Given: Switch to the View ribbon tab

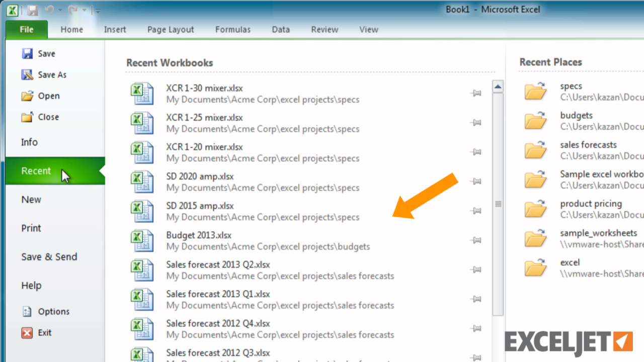Looking at the screenshot, I should pyautogui.click(x=369, y=30).
